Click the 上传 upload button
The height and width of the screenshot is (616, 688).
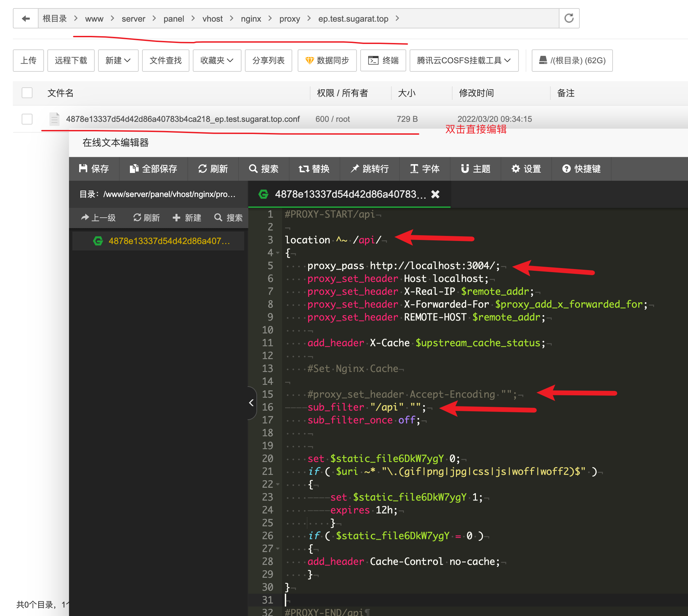pos(28,61)
